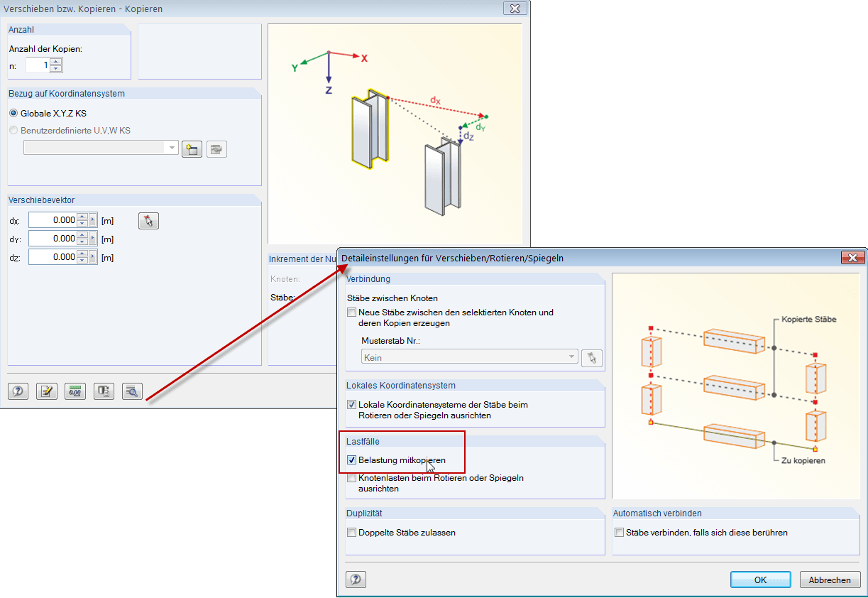
Task: Select the Globale X,Y,Z KS radio button
Action: (x=13, y=113)
